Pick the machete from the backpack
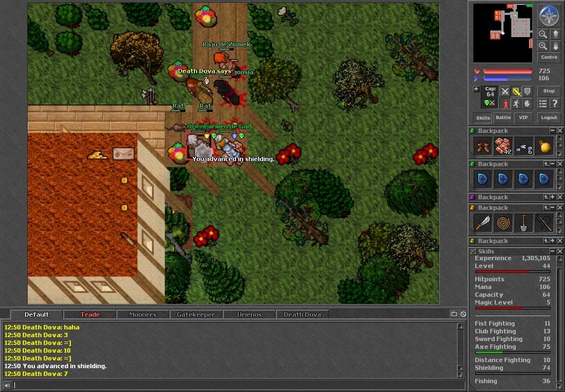Viewport: 565px width, 392px height. [x=482, y=223]
